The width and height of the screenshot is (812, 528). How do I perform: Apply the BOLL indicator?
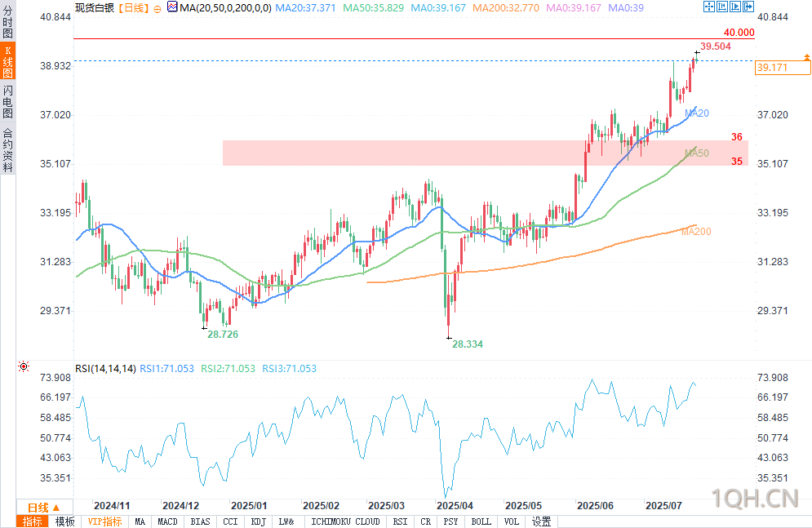click(x=481, y=521)
